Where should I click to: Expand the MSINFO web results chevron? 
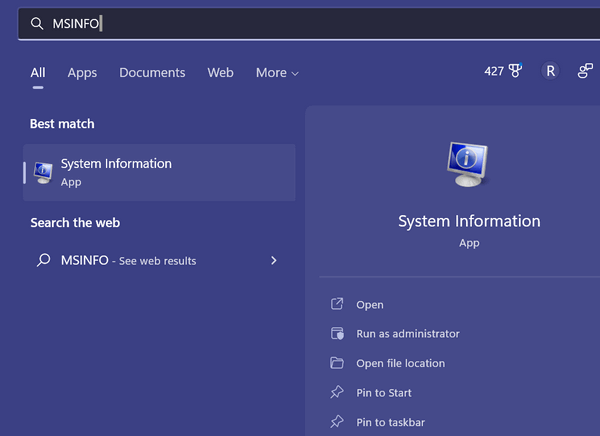click(274, 260)
